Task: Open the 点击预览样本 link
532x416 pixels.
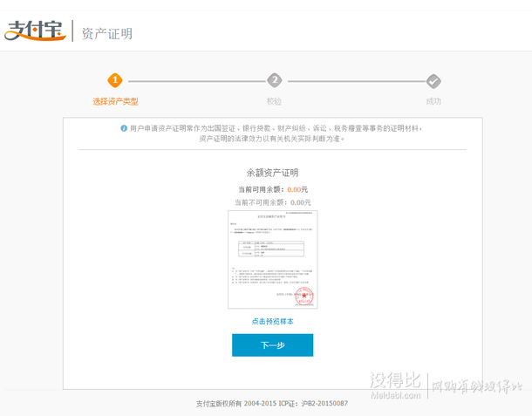Action: [x=272, y=321]
